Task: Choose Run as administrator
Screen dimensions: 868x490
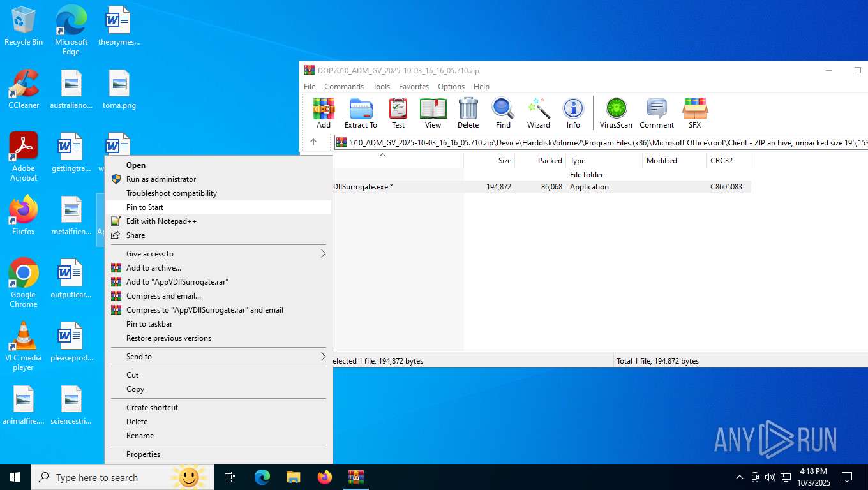Action: (218, 179)
